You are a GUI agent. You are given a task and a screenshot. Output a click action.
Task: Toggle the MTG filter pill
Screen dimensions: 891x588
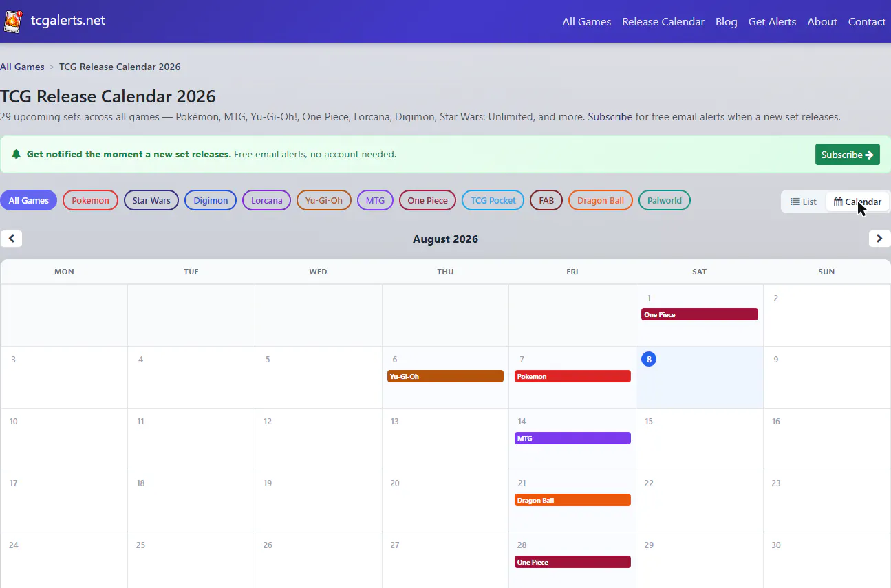pos(375,201)
